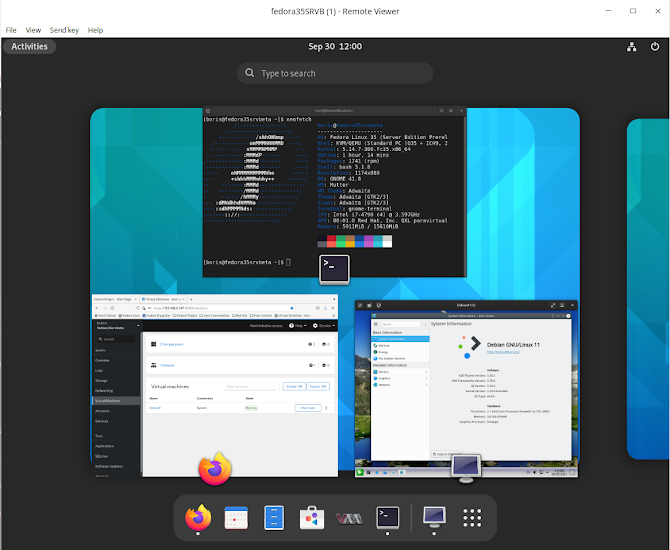The height and width of the screenshot is (550, 670).
Task: Click the Create VM button
Action: 294,386
